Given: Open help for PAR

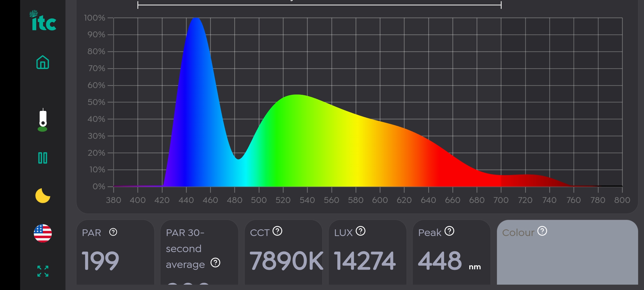Looking at the screenshot, I should 113,232.
